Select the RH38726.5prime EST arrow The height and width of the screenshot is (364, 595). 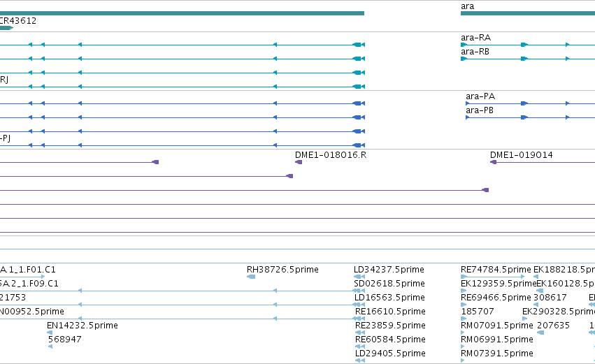251,277
